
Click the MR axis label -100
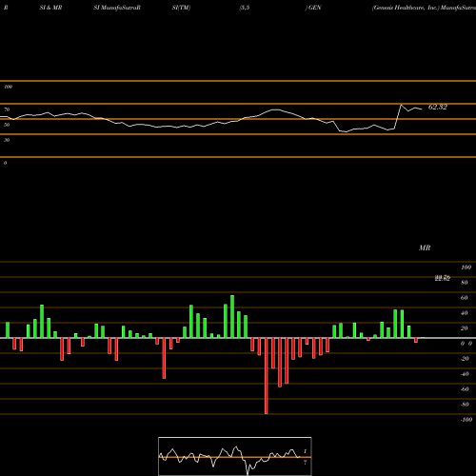tap(466, 420)
